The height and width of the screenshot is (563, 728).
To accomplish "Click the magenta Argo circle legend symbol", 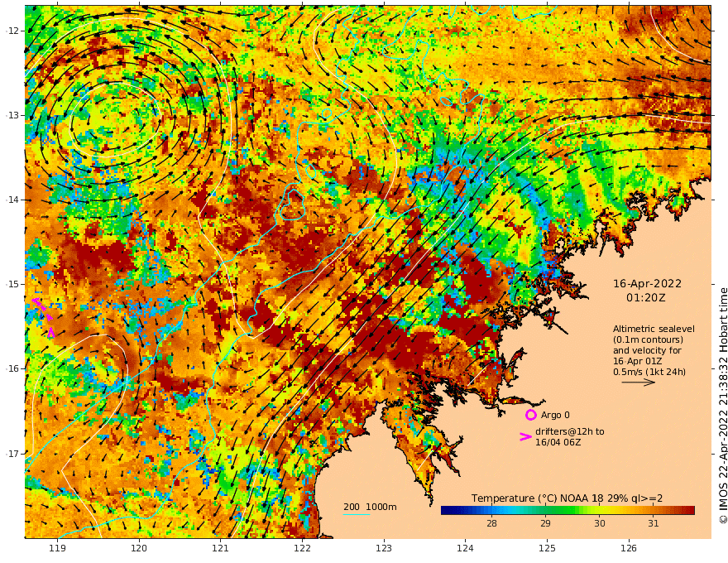I will coord(530,415).
